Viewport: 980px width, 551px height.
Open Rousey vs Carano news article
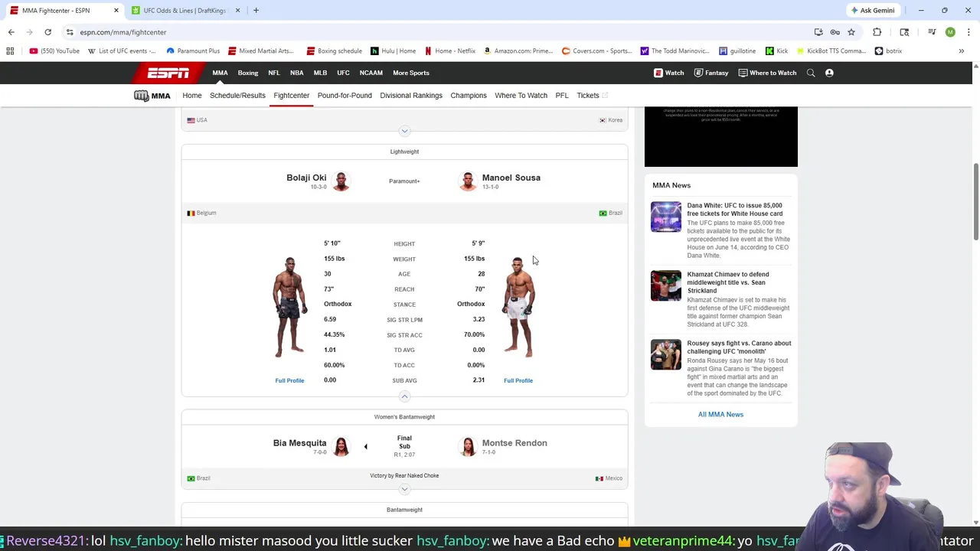739,347
